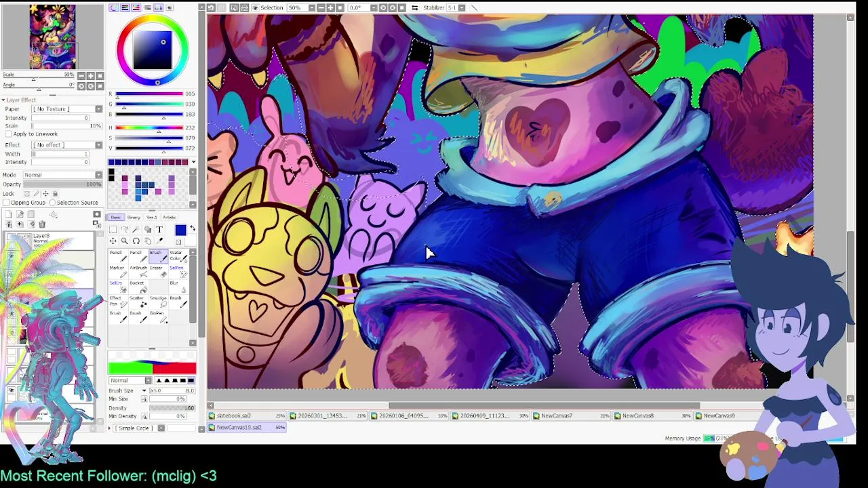Open the rotation angle dropdown
Viewport: 868px width, 488px height.
(374, 7)
